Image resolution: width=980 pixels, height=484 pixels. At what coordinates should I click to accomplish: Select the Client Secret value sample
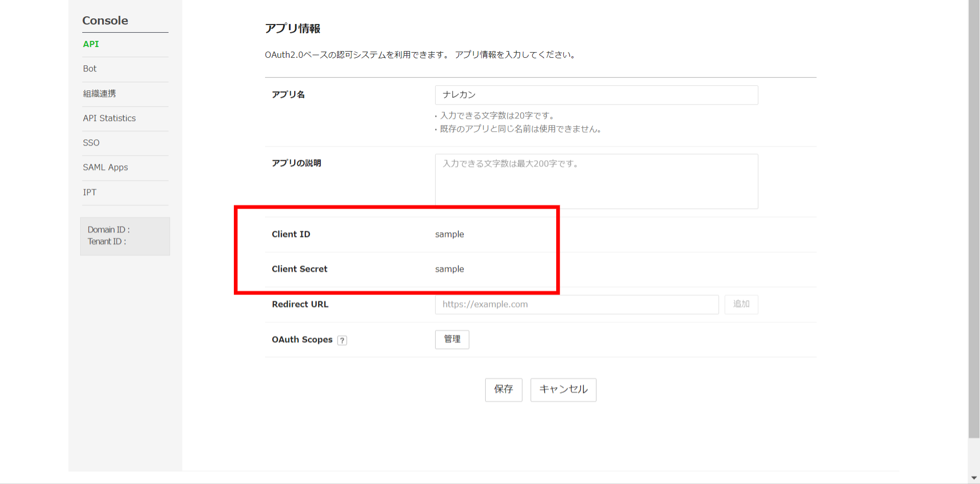(449, 269)
